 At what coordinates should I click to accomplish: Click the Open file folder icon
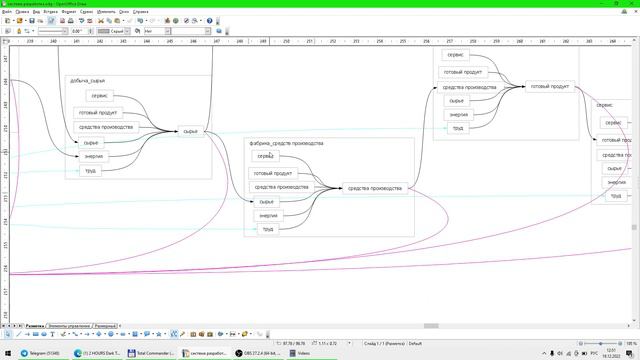click(x=19, y=21)
